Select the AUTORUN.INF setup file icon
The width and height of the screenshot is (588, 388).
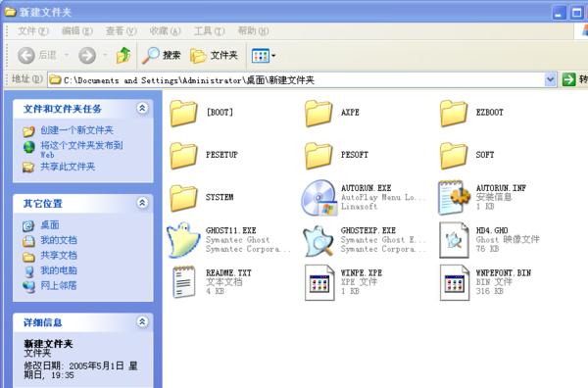tap(454, 197)
